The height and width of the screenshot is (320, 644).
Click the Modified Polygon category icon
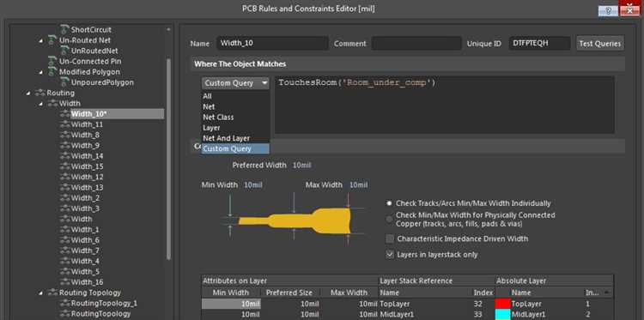(52, 72)
